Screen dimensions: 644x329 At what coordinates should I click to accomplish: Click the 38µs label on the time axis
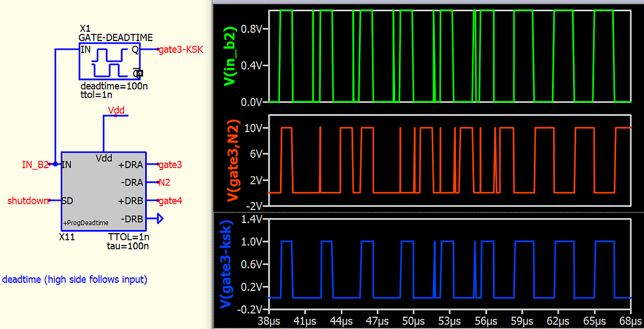click(269, 320)
